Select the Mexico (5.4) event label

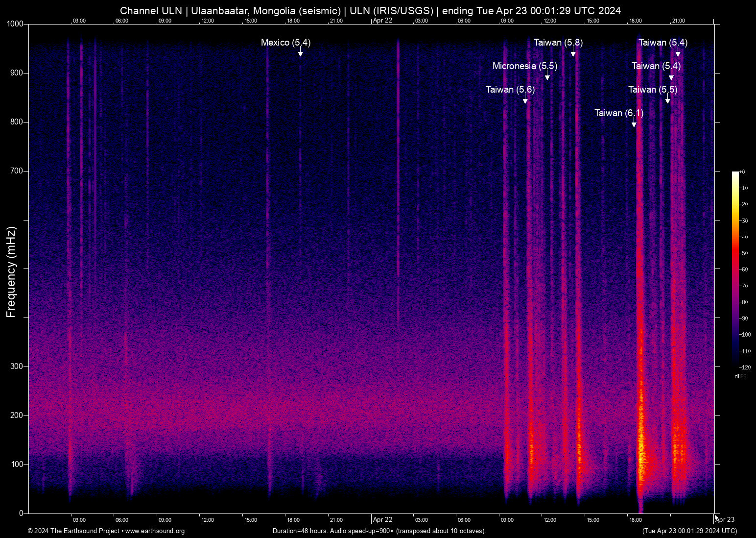click(285, 43)
